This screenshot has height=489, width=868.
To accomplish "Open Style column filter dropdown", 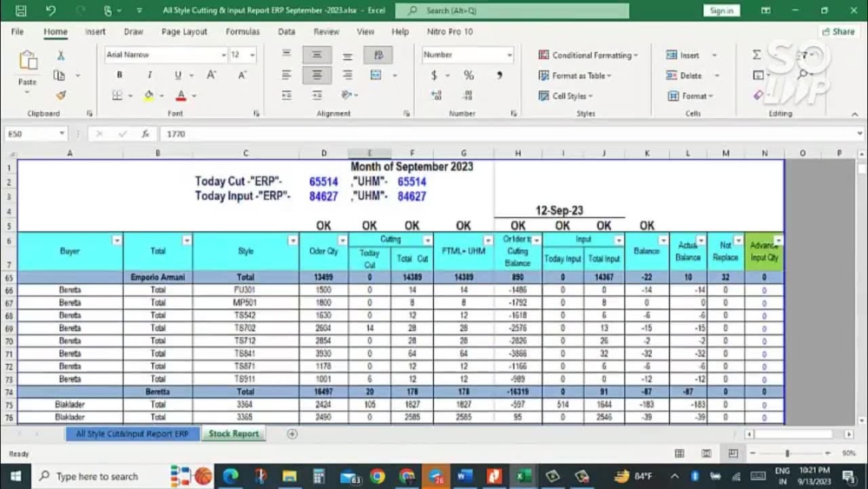I will click(x=293, y=241).
